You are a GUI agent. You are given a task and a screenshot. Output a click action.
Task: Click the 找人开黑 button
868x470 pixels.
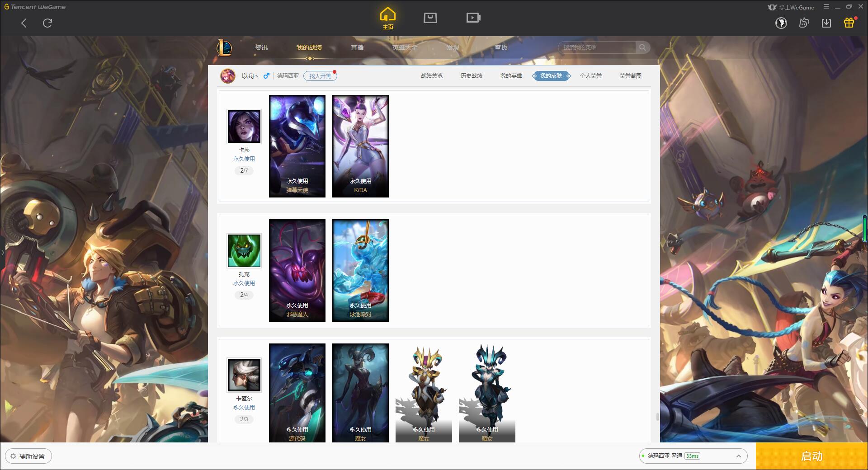(320, 76)
